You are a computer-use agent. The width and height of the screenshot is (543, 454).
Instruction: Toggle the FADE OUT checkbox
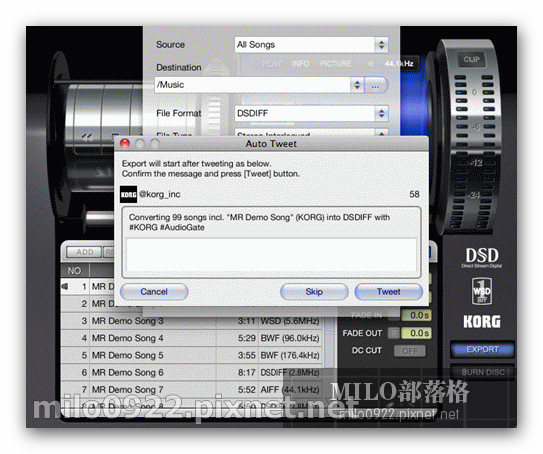(x=393, y=333)
